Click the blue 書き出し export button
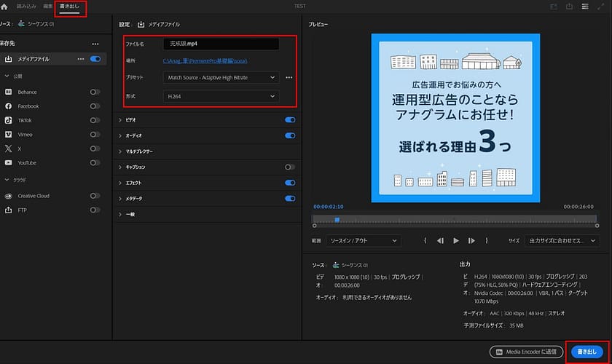This screenshot has width=612, height=364. (586, 351)
